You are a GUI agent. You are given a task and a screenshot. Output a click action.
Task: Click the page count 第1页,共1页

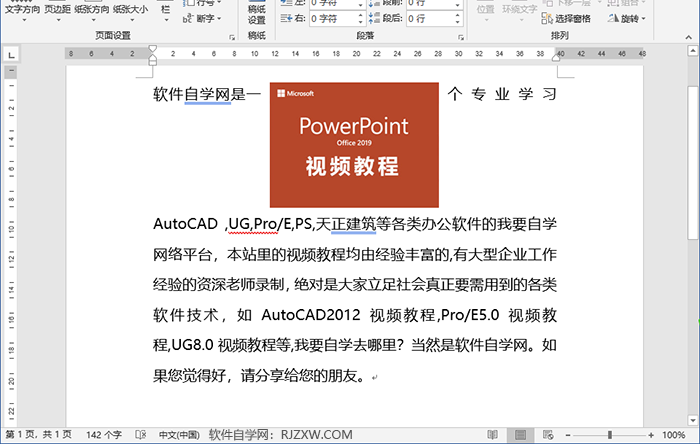click(x=38, y=435)
